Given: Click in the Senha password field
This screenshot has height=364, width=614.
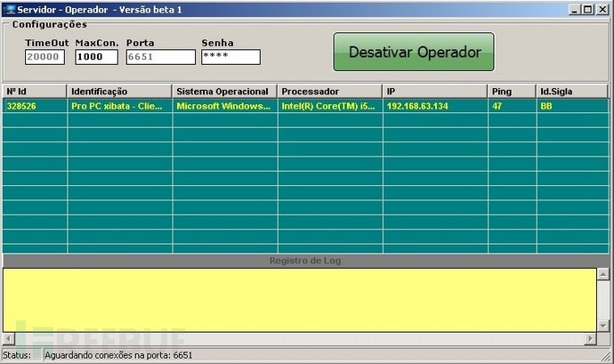Looking at the screenshot, I should click(230, 57).
